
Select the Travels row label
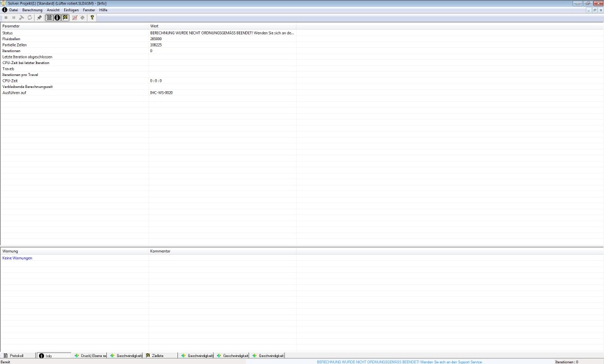(8, 69)
